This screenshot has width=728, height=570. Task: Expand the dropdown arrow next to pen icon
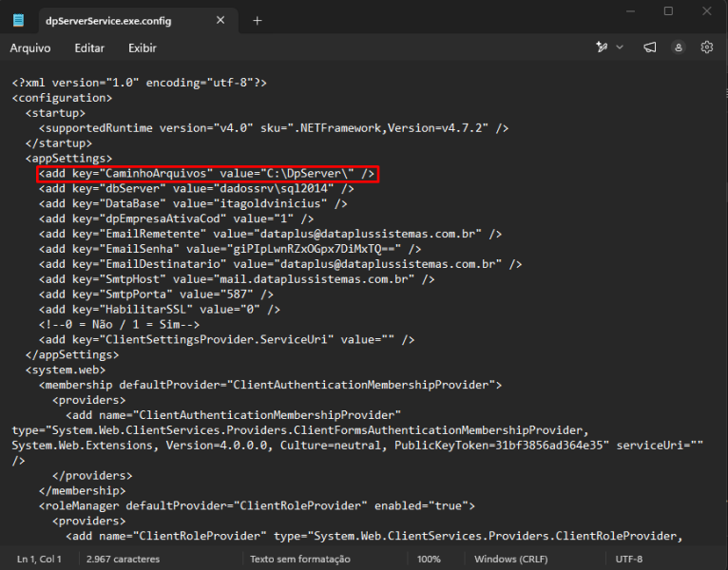(620, 47)
